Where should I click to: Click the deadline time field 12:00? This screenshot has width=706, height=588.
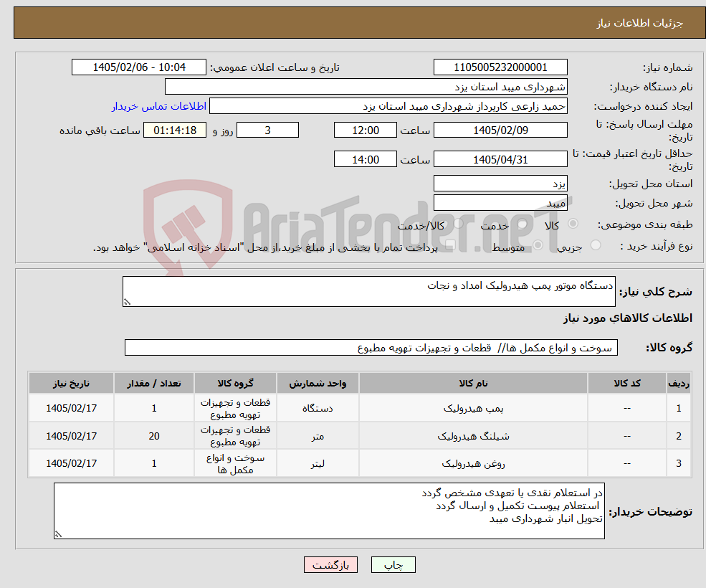pos(365,131)
